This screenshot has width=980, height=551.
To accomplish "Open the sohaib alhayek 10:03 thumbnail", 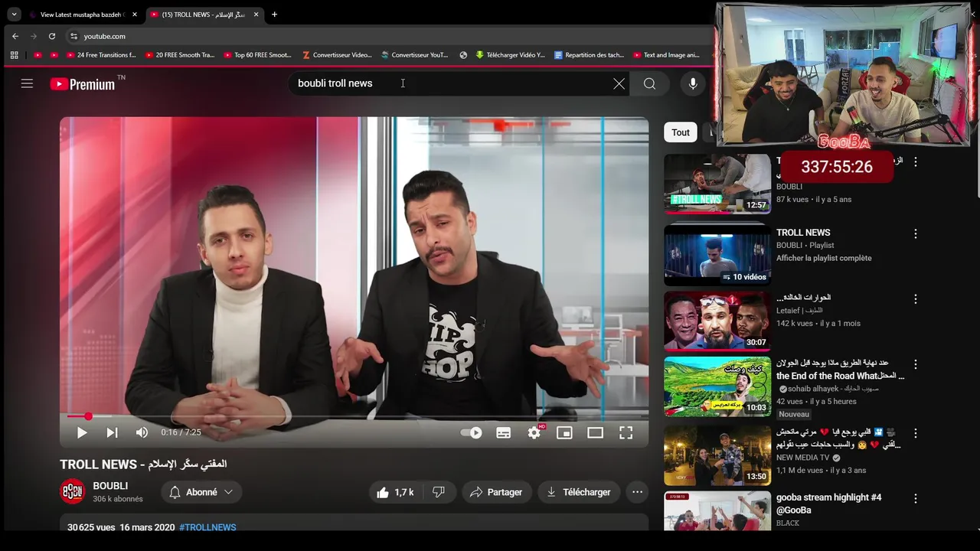I will [x=717, y=386].
